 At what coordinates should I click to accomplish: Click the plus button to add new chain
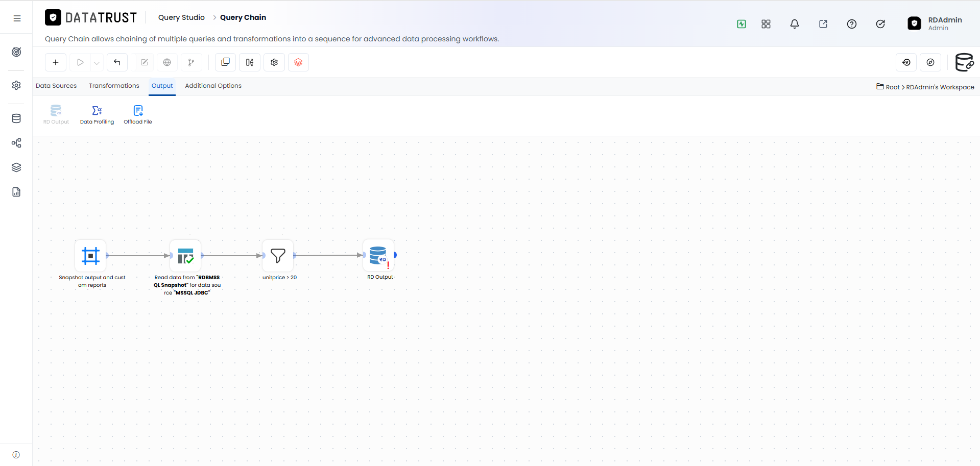tap(56, 62)
